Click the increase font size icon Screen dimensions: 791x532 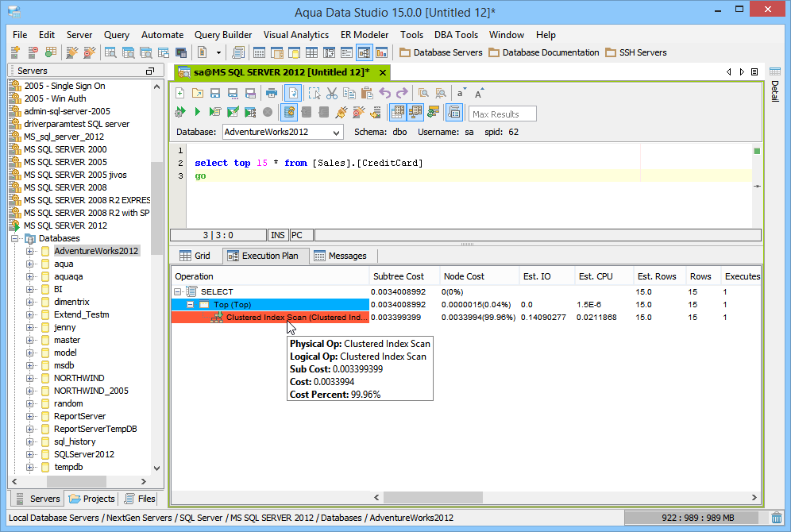(x=478, y=93)
